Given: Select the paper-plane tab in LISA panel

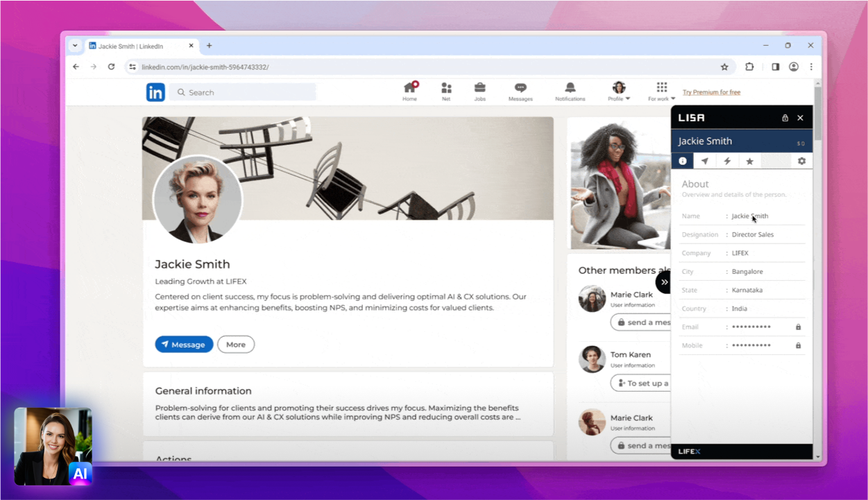Looking at the screenshot, I should click(705, 161).
